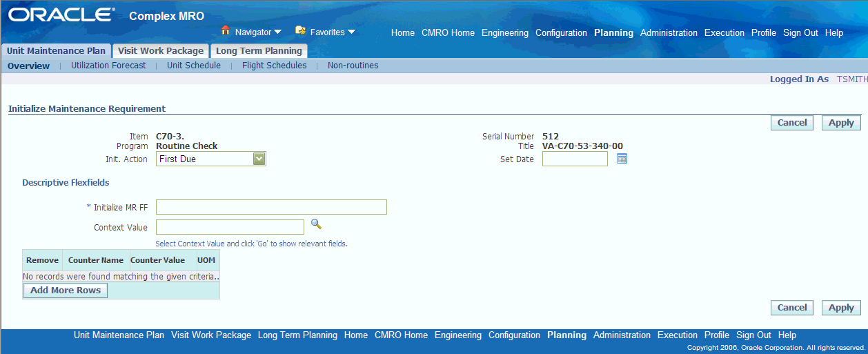Open Engineering in top navigation

(x=505, y=32)
